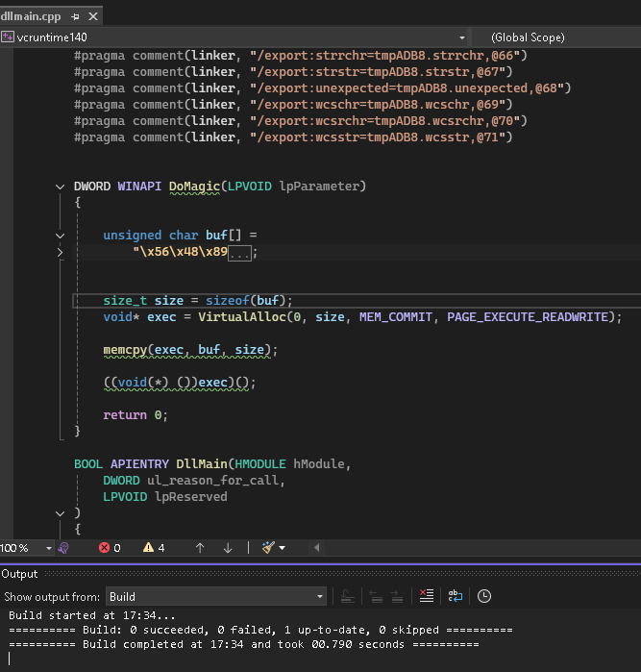Collapse the DllMain function body
The width and height of the screenshot is (641, 672).
coord(60,513)
